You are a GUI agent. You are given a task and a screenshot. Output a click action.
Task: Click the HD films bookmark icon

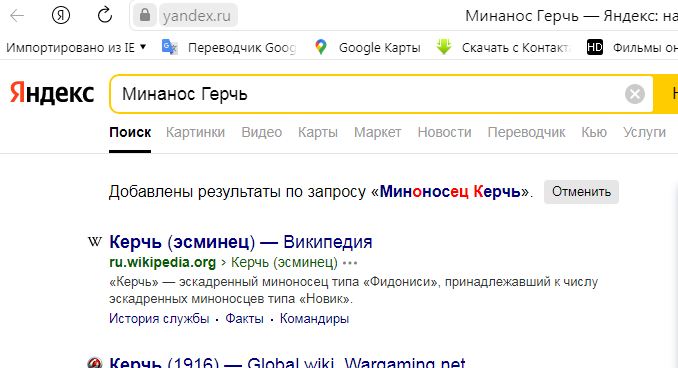pyautogui.click(x=595, y=47)
